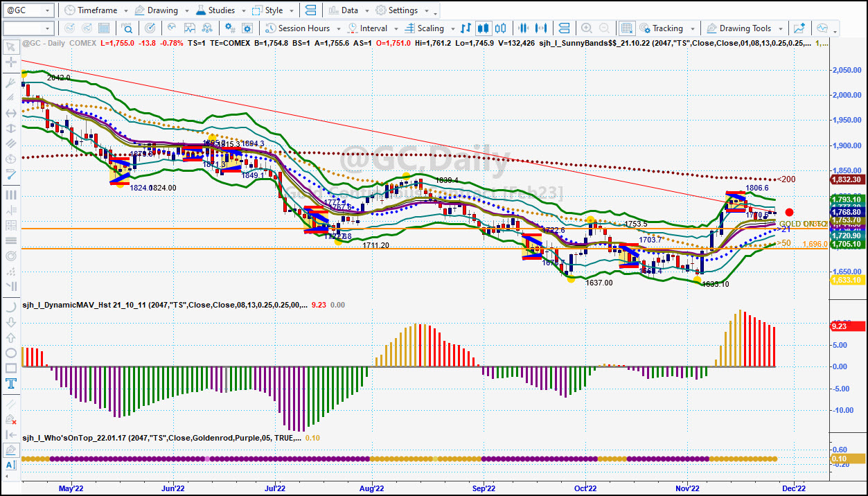Image resolution: width=868 pixels, height=496 pixels.
Task: Select the parallel lines channel tool
Action: pyautogui.click(x=10, y=145)
